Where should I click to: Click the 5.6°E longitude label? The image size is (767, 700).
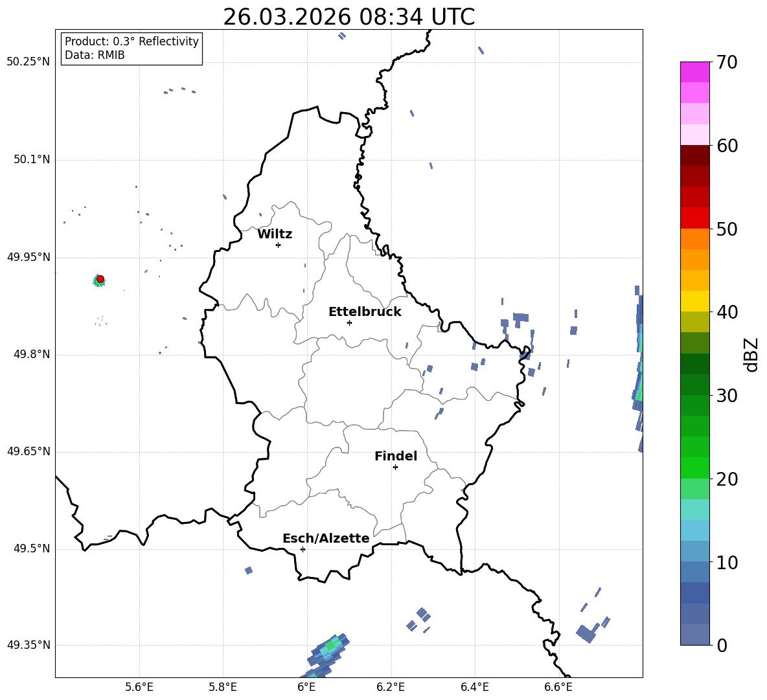[x=139, y=687]
